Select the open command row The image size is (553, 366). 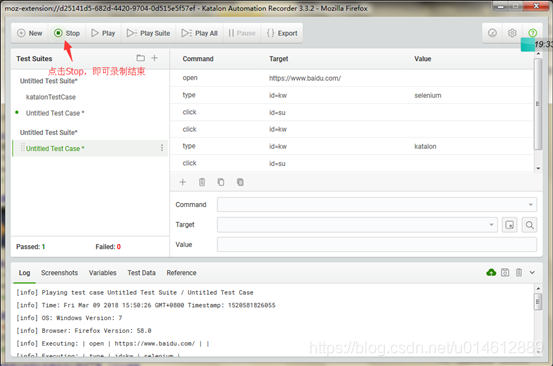(351, 78)
